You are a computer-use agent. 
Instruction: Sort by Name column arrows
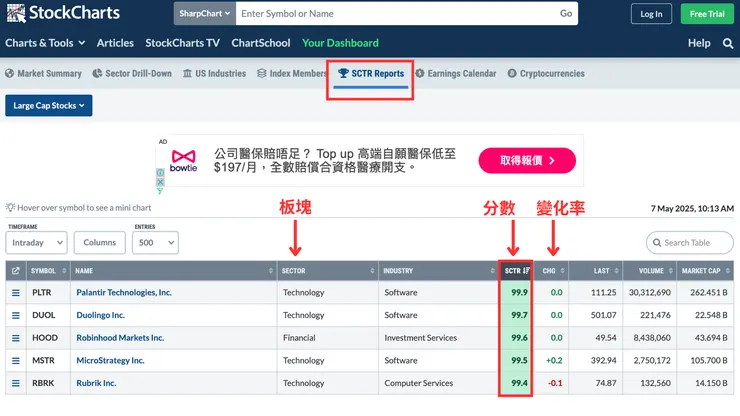coord(271,271)
